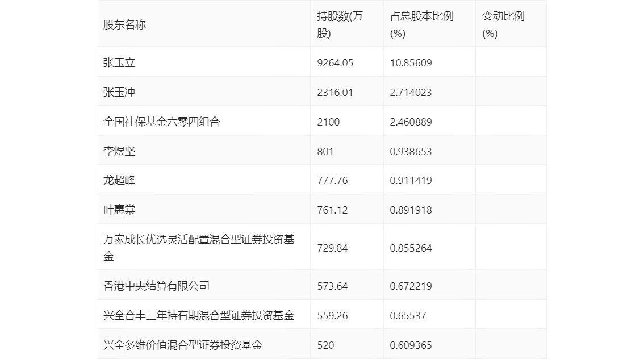Click the 持股数(万股) column header

[340, 24]
